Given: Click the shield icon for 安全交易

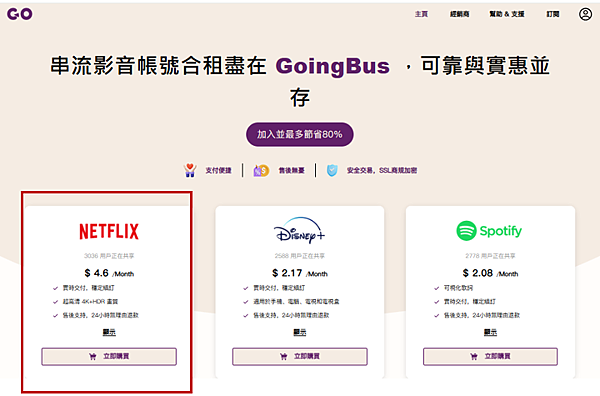Looking at the screenshot, I should click(332, 170).
